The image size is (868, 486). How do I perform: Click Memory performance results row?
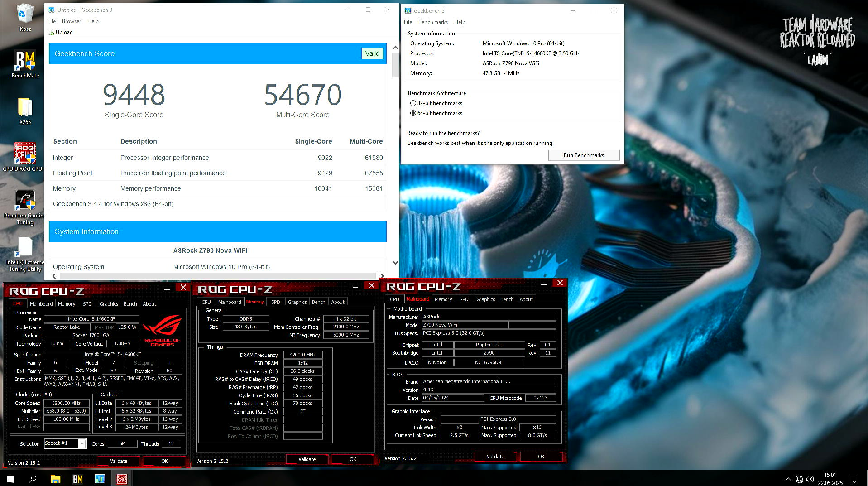click(x=218, y=188)
